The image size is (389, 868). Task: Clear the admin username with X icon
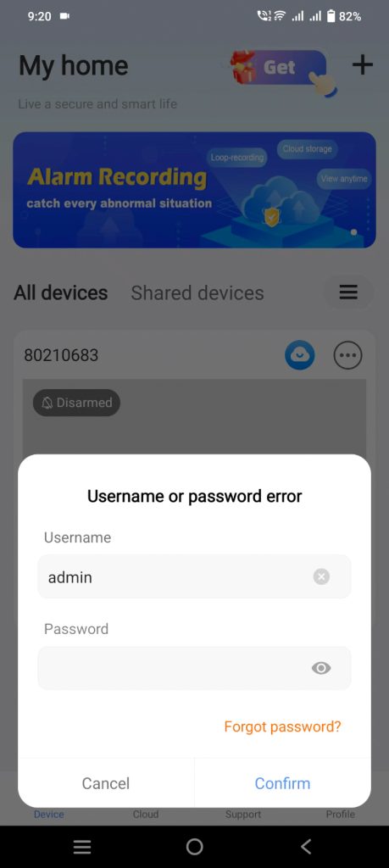point(321,576)
